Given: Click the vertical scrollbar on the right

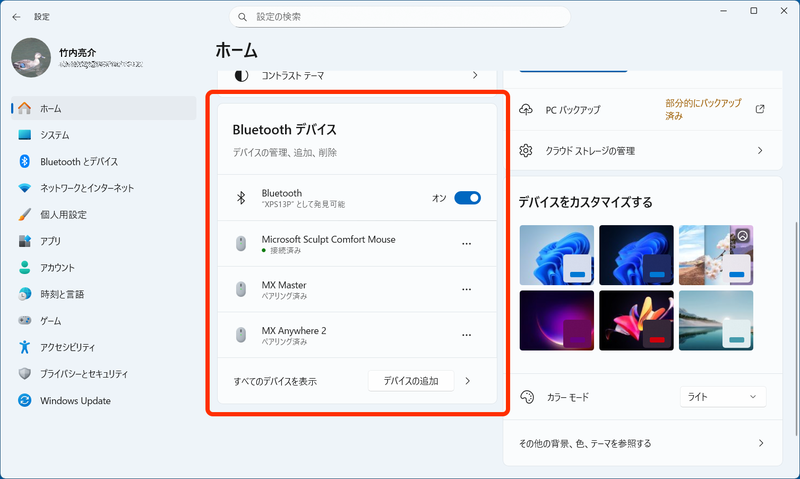Looking at the screenshot, I should point(796,329).
